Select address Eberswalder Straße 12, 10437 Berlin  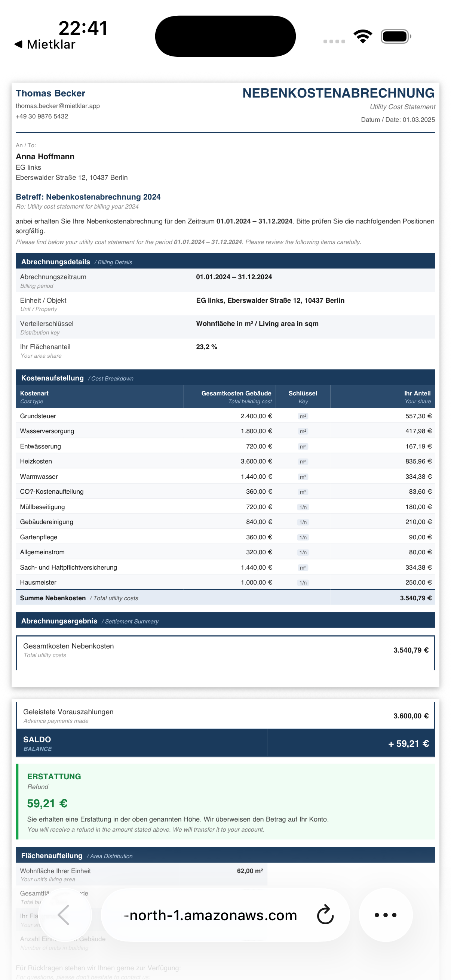[x=71, y=177]
